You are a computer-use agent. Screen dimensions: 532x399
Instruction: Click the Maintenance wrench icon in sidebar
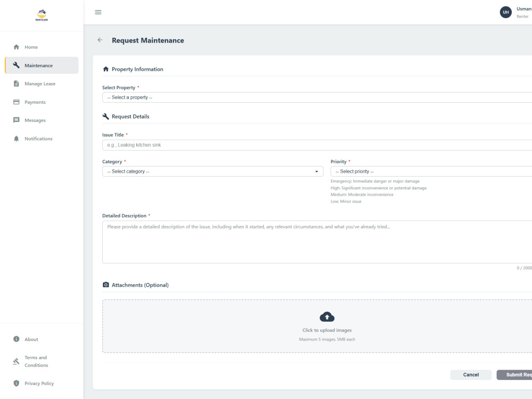click(x=16, y=65)
